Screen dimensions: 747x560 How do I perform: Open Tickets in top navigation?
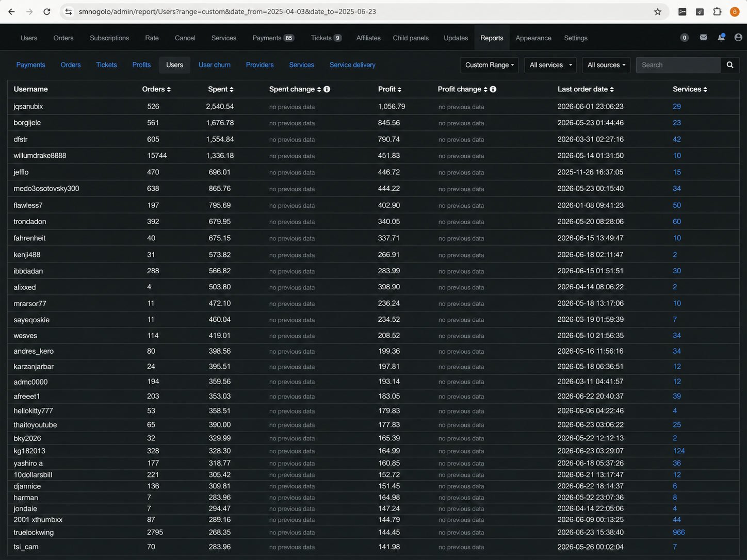point(326,38)
